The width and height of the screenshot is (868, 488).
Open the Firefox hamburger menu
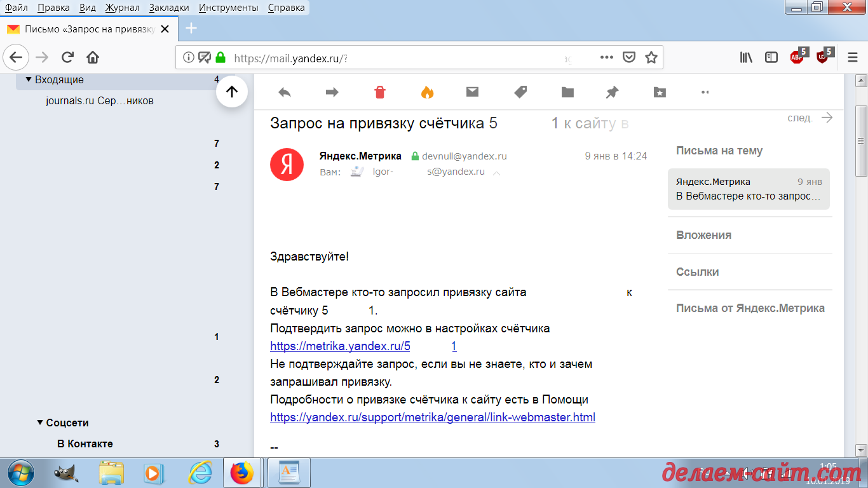853,57
